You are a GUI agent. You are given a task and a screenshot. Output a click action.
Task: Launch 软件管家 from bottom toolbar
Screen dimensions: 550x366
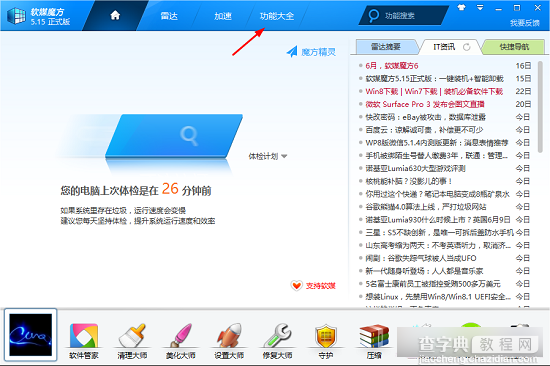[83, 340]
